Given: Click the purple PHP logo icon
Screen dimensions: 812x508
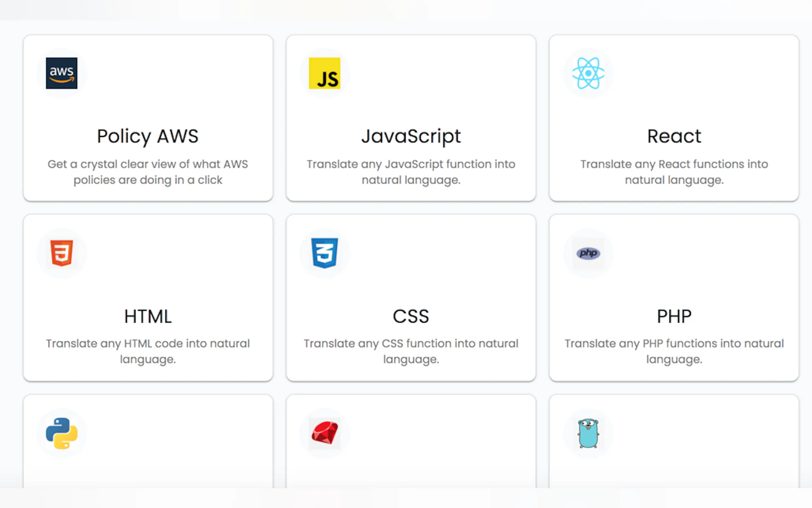Looking at the screenshot, I should click(x=588, y=253).
